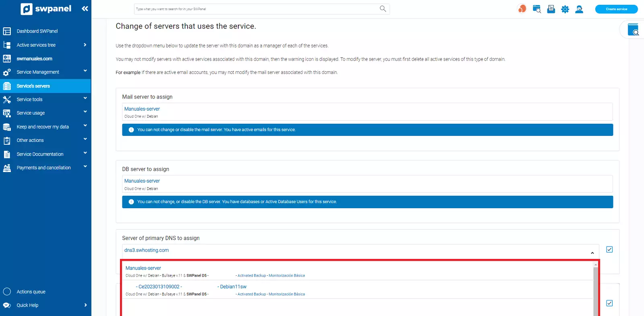Click the Quick Help chat icon

[x=7, y=305]
